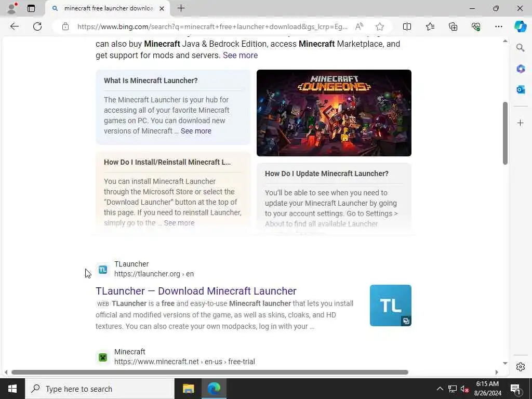The height and width of the screenshot is (399, 532).
Task: Open minecraft.net free-trial URL
Action: pos(184,362)
